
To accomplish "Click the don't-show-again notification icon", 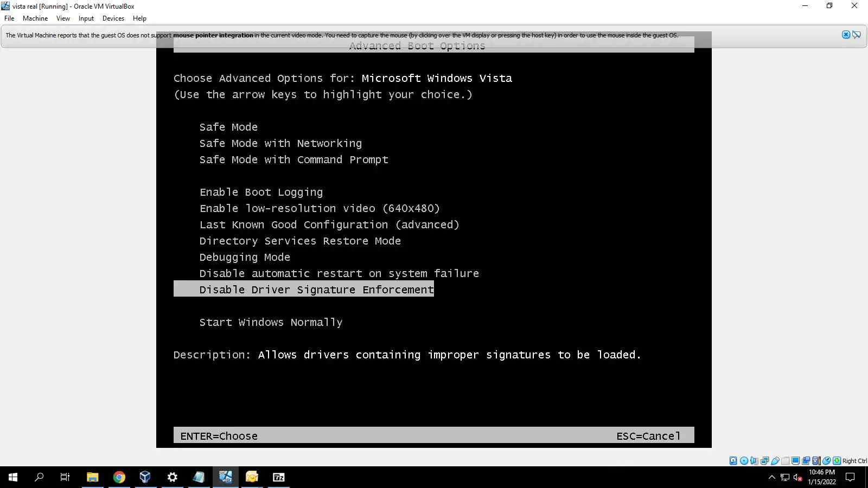I will pos(857,35).
